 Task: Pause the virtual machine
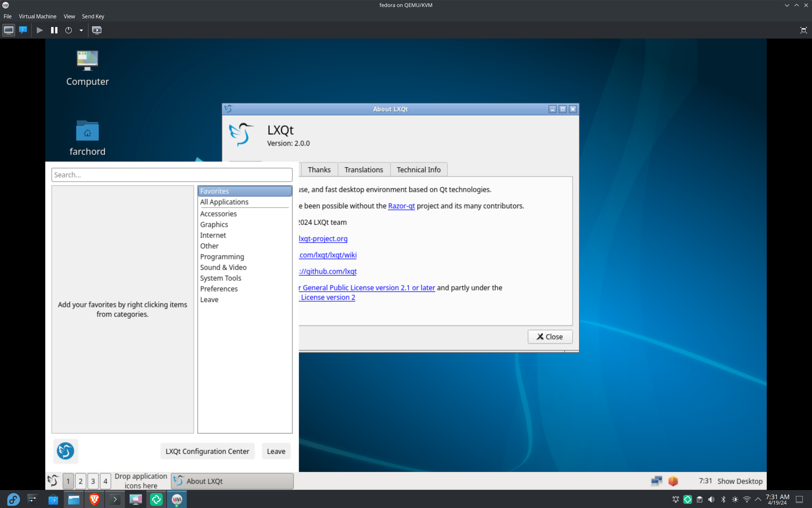pyautogui.click(x=54, y=30)
